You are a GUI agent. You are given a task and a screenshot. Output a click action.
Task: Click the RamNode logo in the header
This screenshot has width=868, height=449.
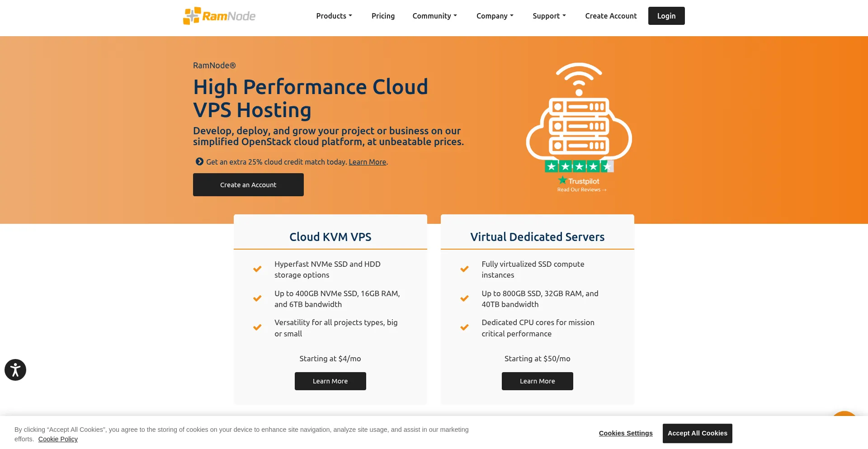tap(219, 16)
